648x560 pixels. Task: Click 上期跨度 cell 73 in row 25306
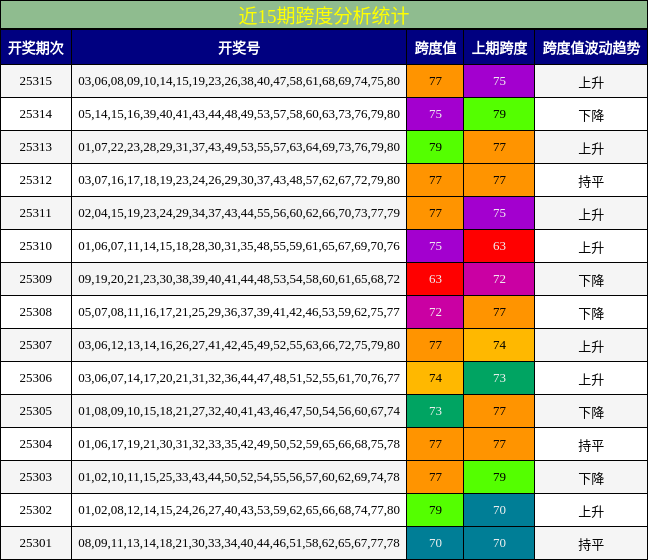pos(499,378)
